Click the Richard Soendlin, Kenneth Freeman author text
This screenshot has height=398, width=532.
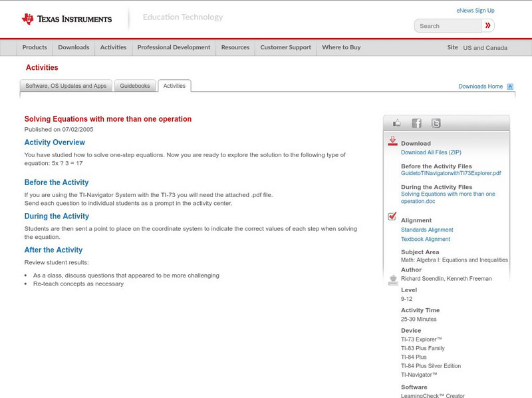point(446,279)
